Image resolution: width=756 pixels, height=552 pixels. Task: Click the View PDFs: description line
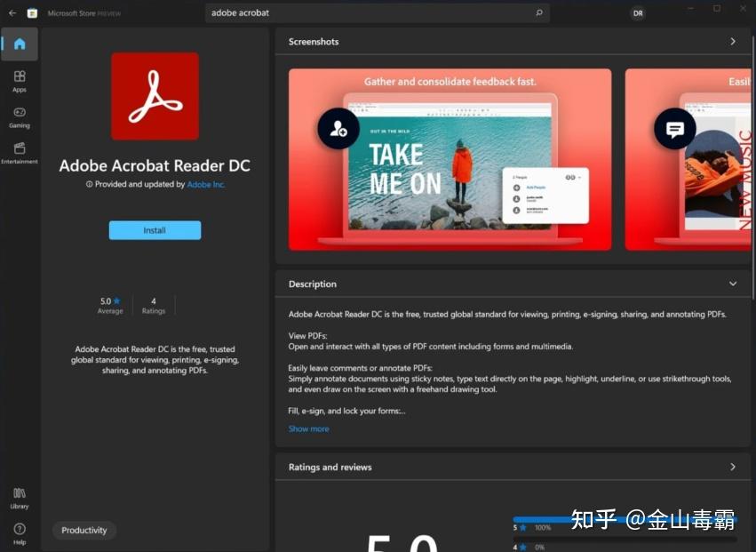[307, 335]
